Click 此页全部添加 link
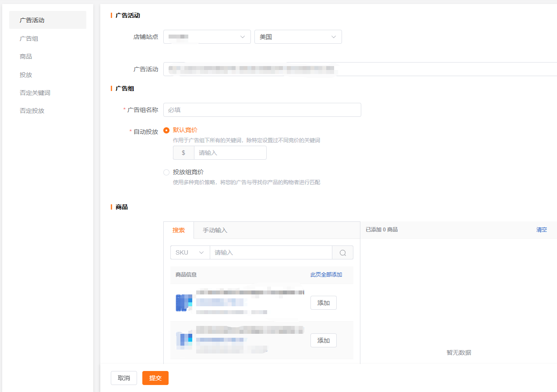Screen dimensions: 557x392 [x=326, y=275]
